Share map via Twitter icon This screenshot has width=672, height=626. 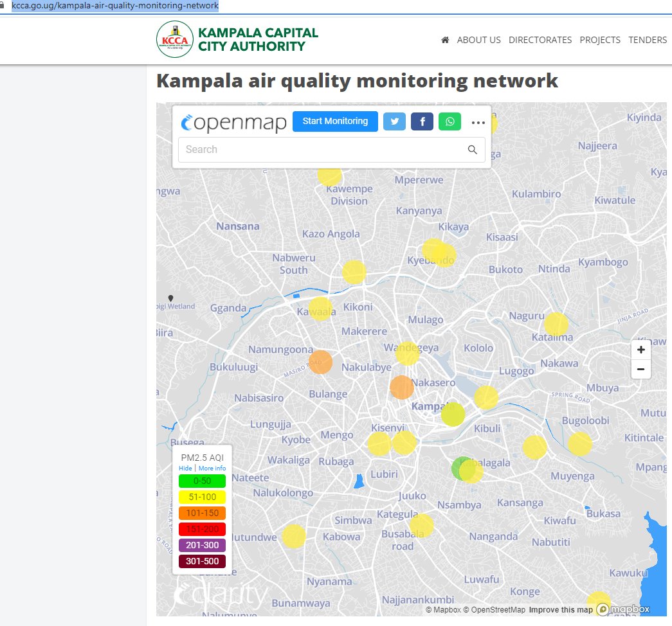(394, 121)
